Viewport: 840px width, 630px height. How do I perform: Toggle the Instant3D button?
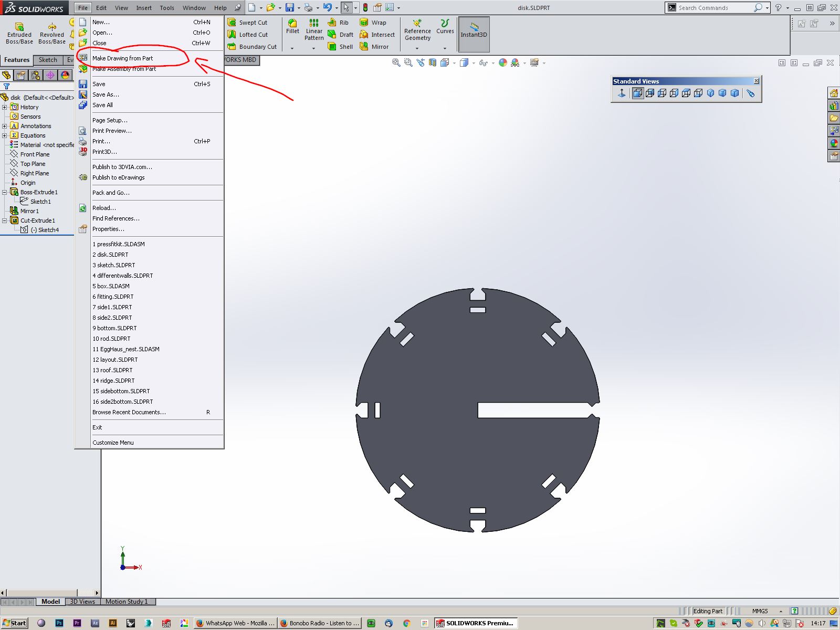474,34
